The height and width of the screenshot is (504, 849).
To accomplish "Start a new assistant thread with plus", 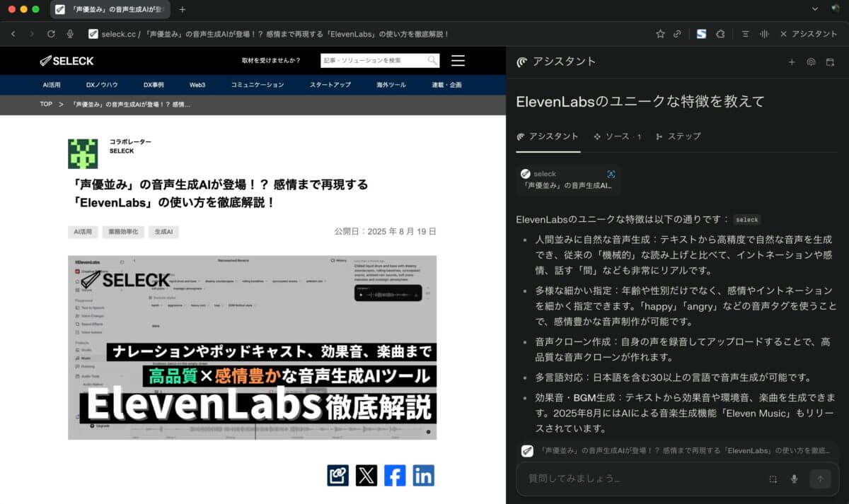I will (x=792, y=62).
